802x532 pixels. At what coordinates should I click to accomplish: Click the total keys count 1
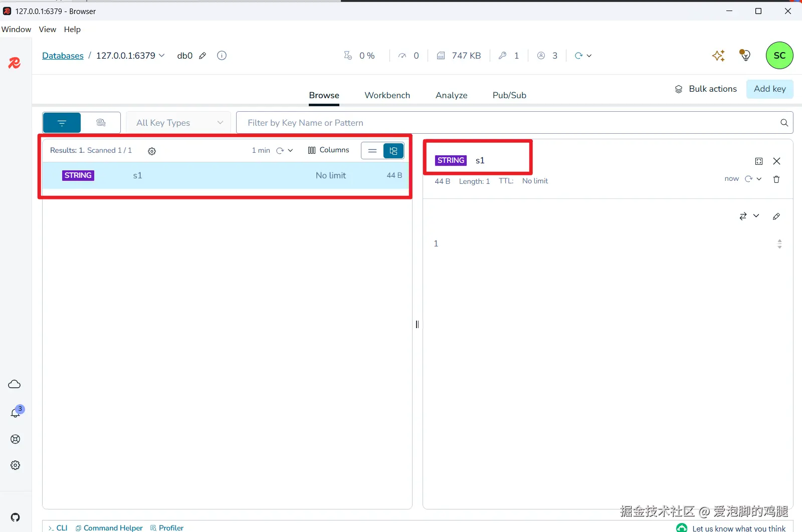pos(509,56)
